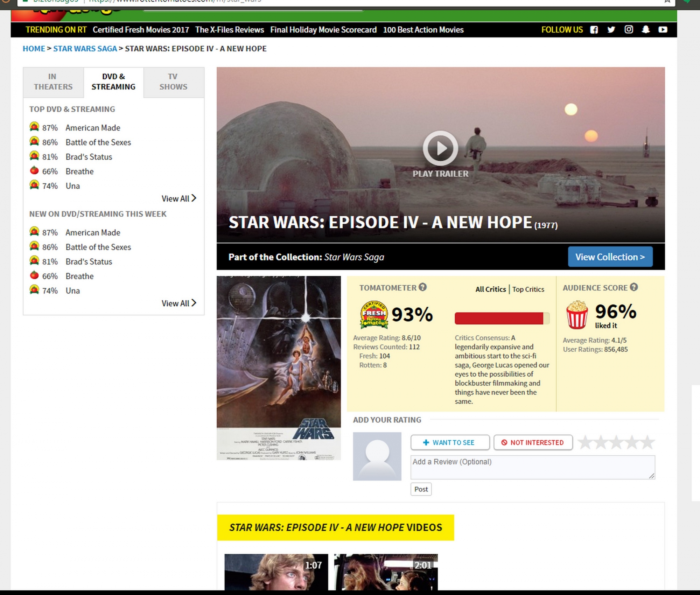
Task: Open Final Holiday Movie Scorecard link
Action: [x=323, y=30]
